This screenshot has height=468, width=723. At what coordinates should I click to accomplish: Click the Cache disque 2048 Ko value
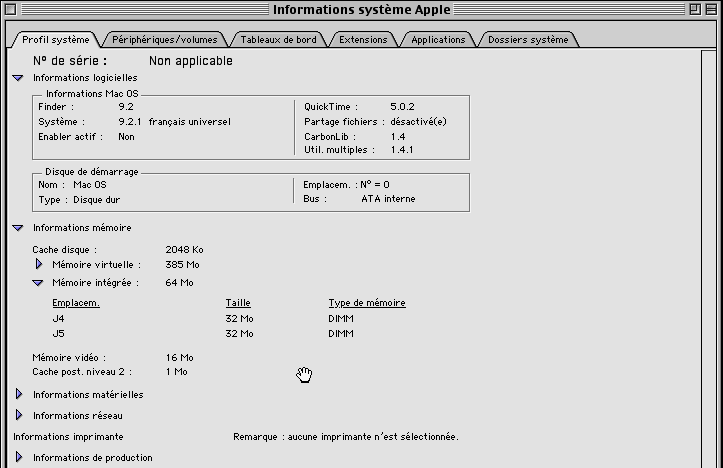(184, 250)
